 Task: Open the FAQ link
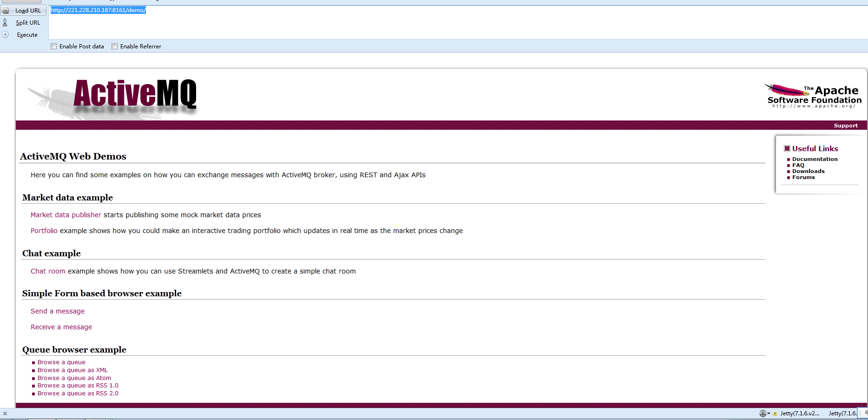click(798, 165)
